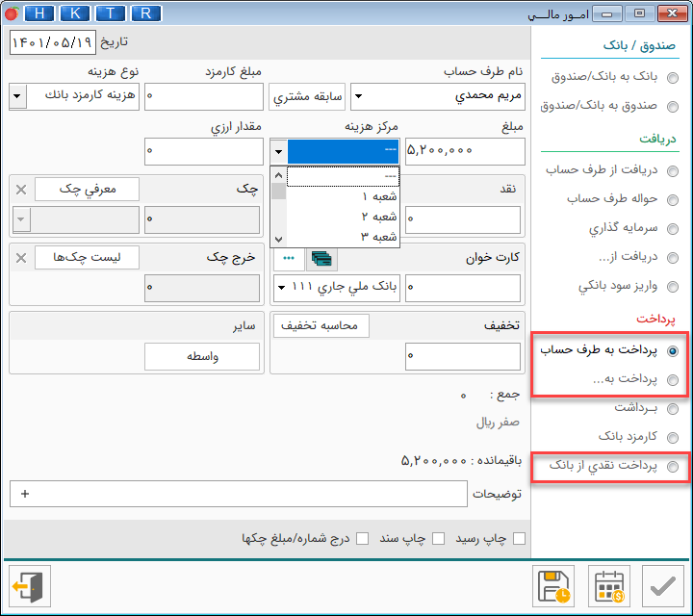Click معرفی چک button
This screenshot has height=616, width=693.
87,189
